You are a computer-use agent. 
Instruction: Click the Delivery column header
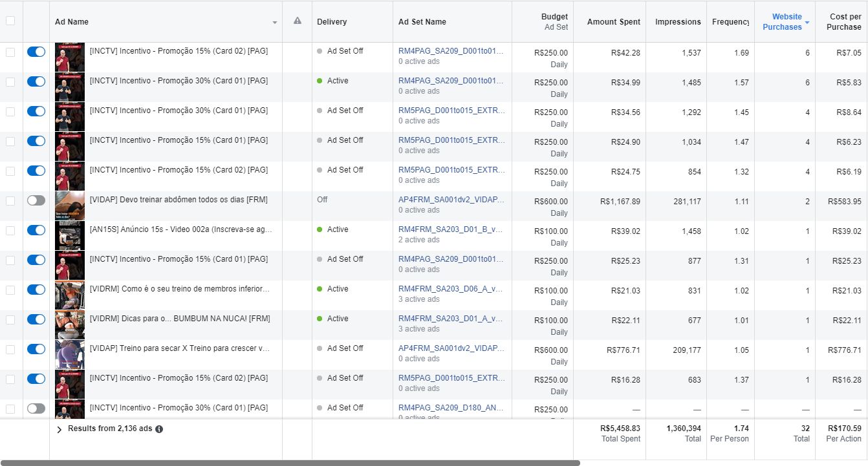332,22
